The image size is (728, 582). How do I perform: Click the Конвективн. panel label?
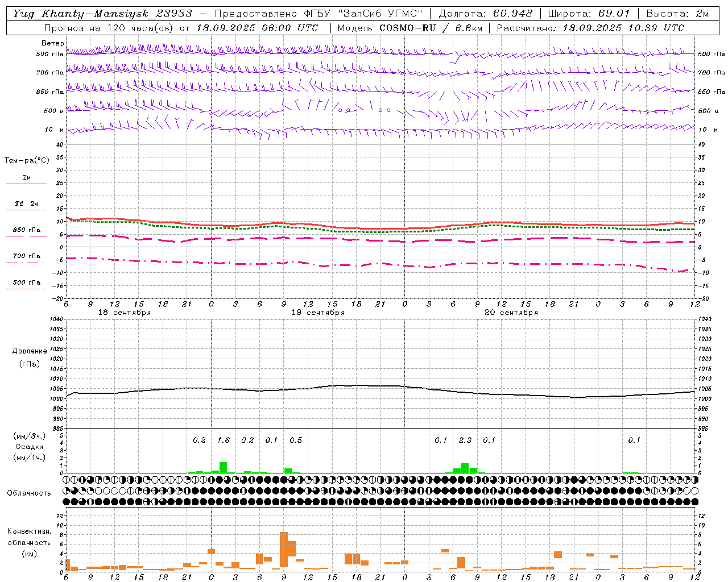[29, 532]
